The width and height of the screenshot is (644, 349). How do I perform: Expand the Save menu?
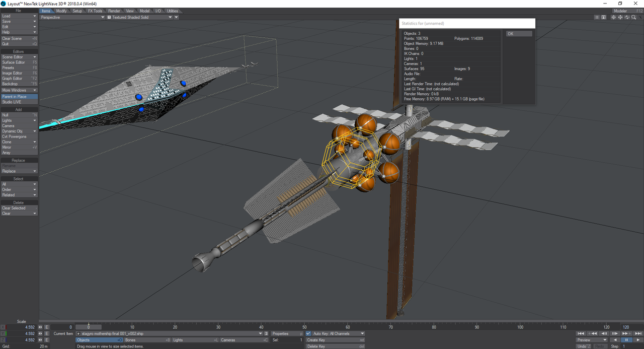pos(19,22)
